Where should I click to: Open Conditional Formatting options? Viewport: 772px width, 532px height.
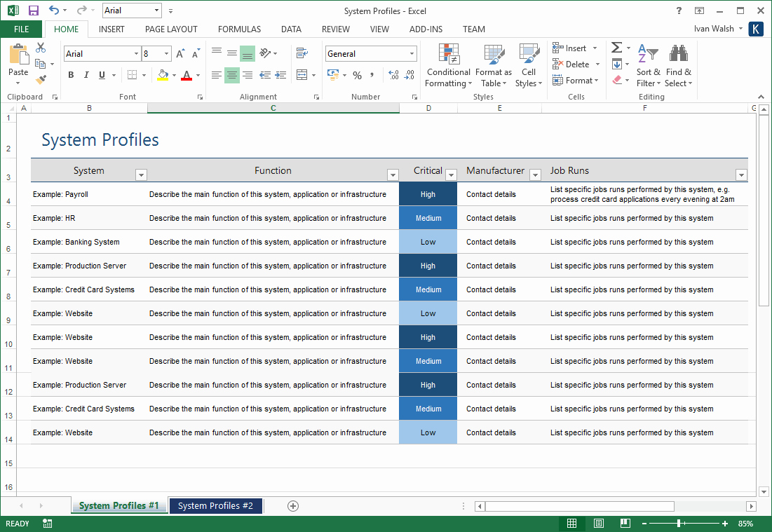(448, 64)
